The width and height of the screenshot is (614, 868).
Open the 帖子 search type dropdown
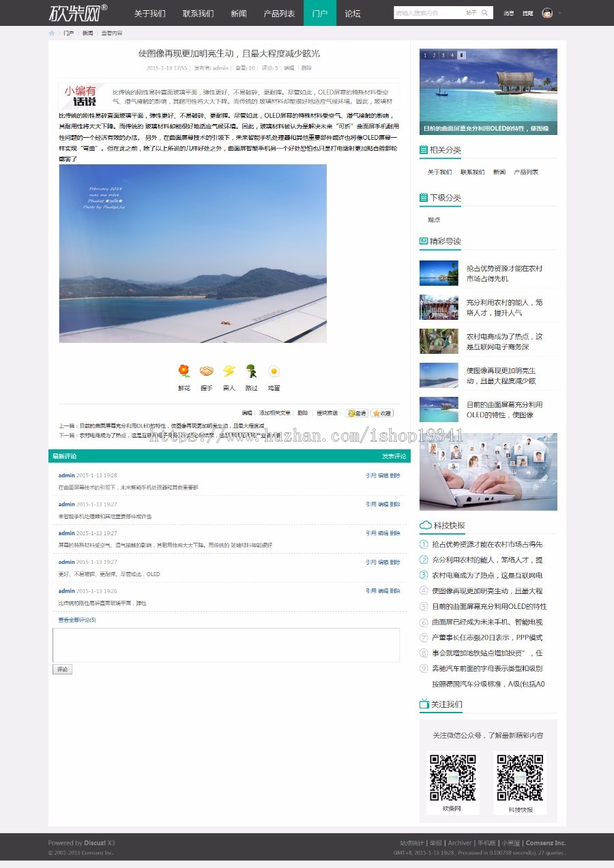(x=470, y=12)
